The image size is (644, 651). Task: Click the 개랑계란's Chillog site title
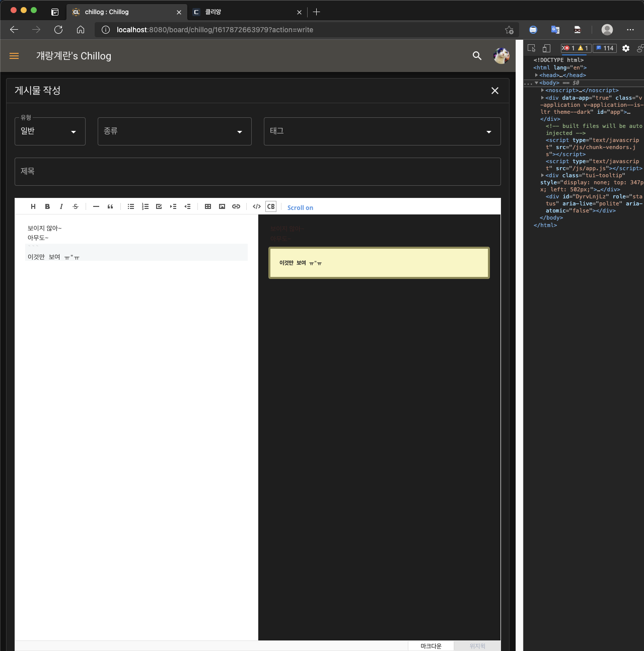click(x=74, y=56)
